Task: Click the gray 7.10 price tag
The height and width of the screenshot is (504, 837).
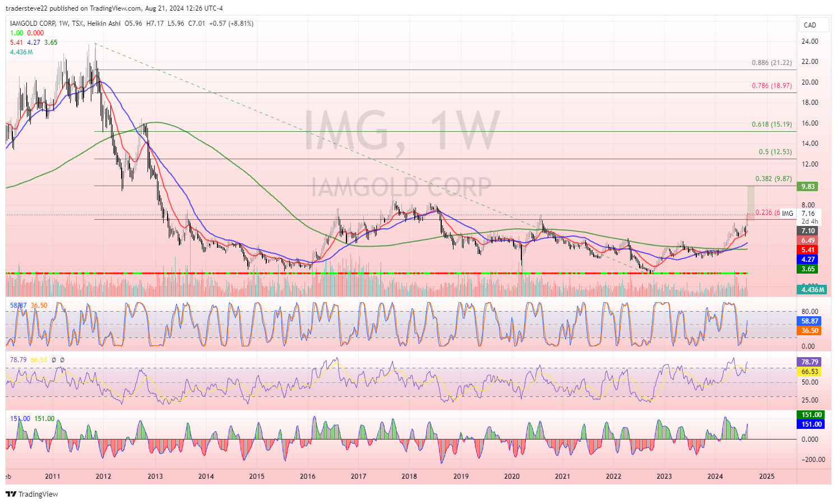Action: pos(808,231)
